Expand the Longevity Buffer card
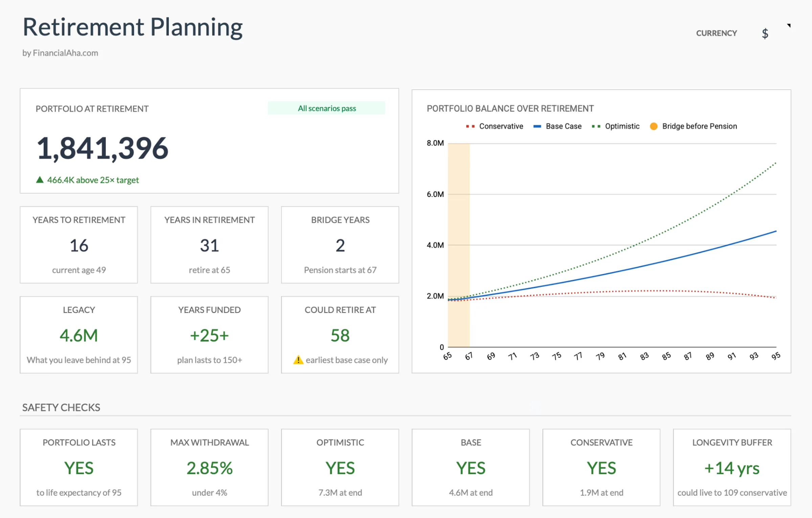The image size is (812, 518). point(732,468)
